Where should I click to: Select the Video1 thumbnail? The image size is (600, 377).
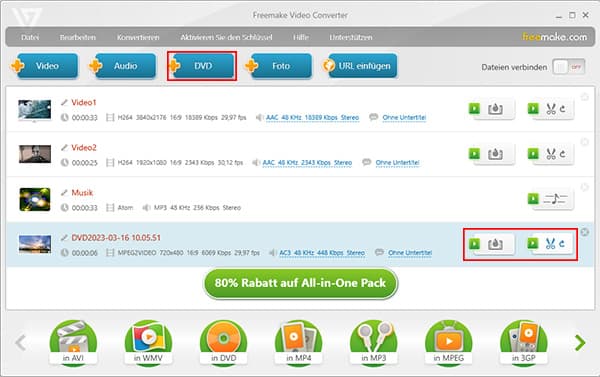pyautogui.click(x=35, y=110)
